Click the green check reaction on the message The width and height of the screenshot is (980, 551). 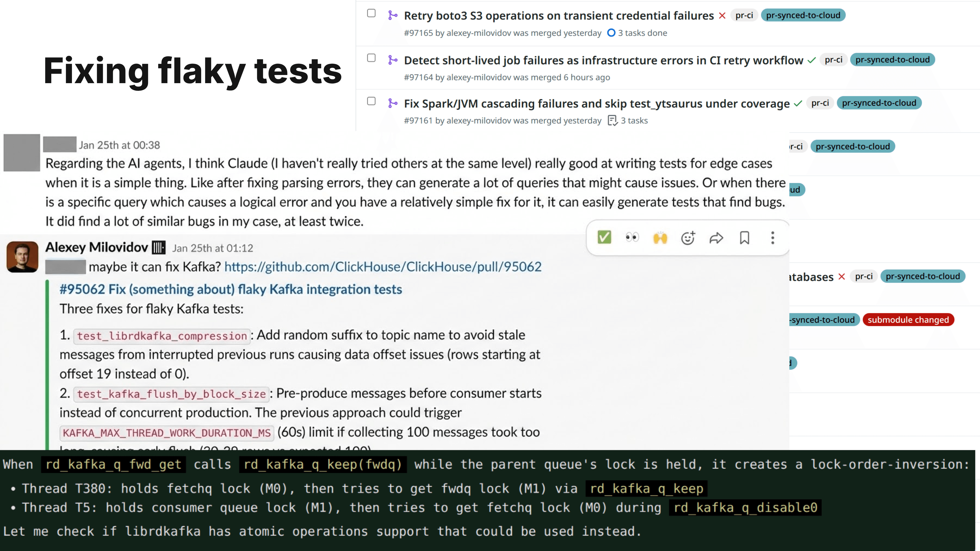(x=605, y=237)
